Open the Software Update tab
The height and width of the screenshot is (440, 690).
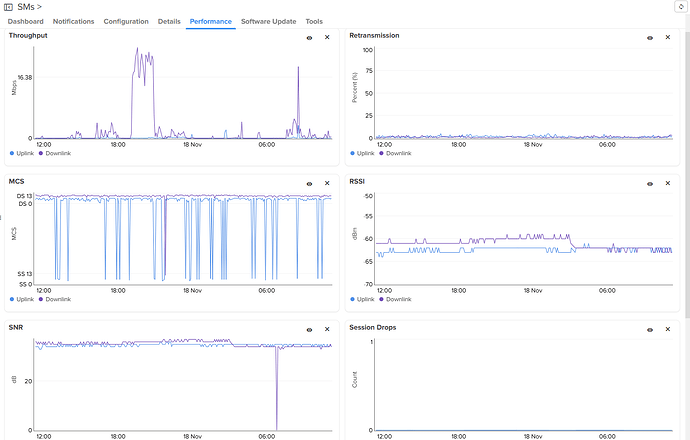tap(268, 21)
